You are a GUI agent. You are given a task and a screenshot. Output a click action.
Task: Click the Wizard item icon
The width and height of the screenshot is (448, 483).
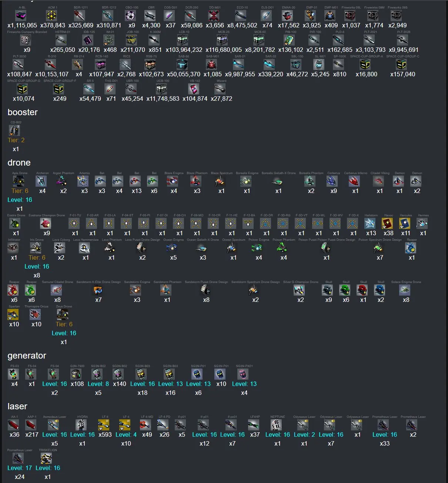(x=220, y=89)
